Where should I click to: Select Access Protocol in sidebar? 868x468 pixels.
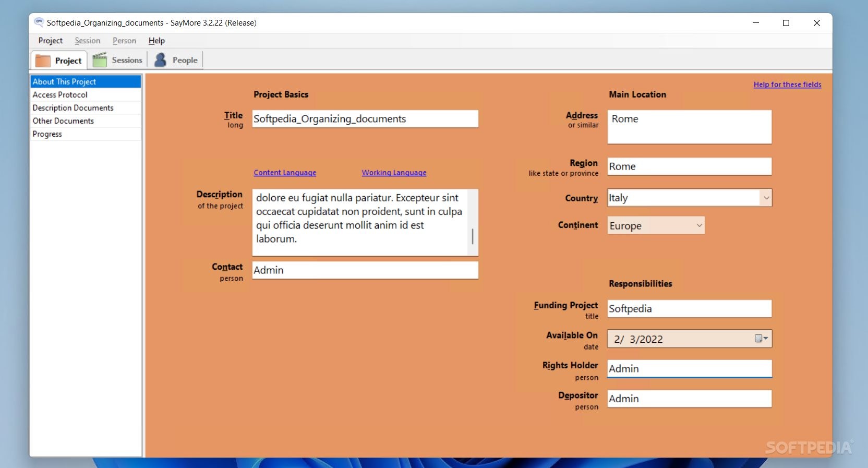86,94
